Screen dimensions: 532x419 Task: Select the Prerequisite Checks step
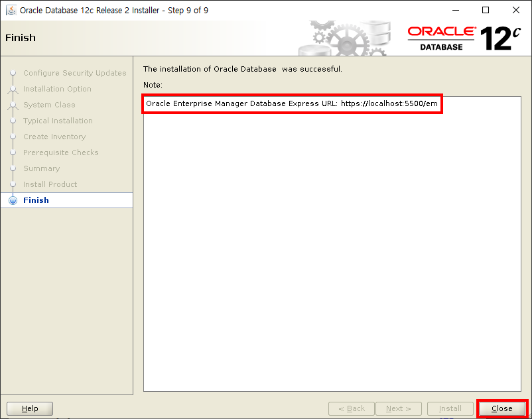tap(61, 152)
